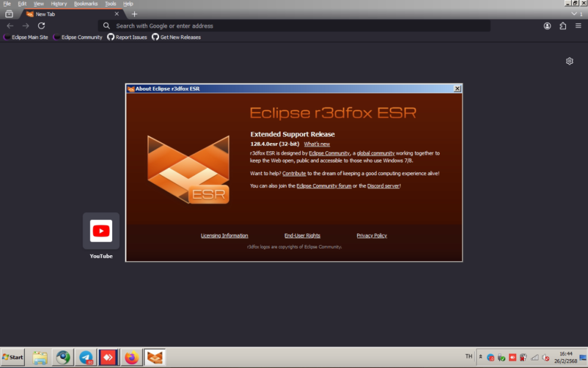The image size is (588, 368).
Task: Click the tray icon left of network signal
Action: [x=523, y=357]
